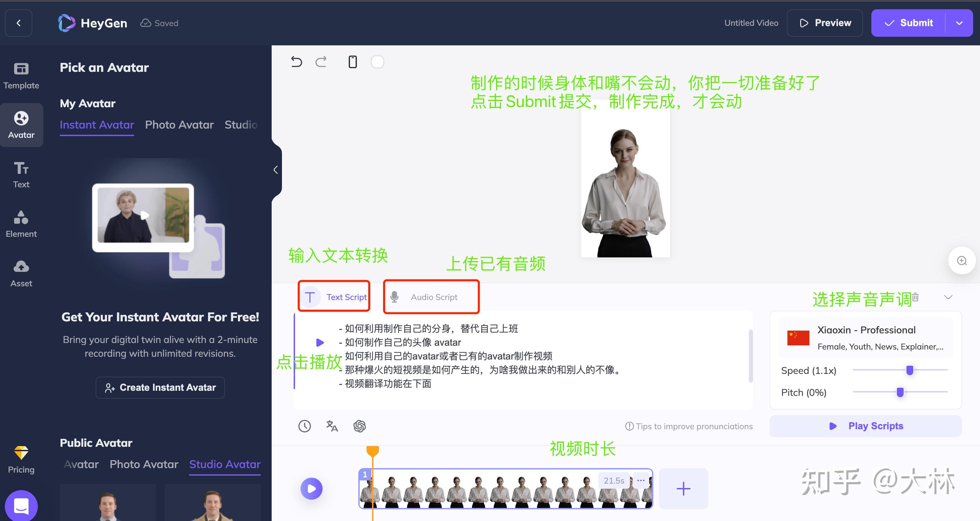Click the timeline play button

[x=312, y=488]
